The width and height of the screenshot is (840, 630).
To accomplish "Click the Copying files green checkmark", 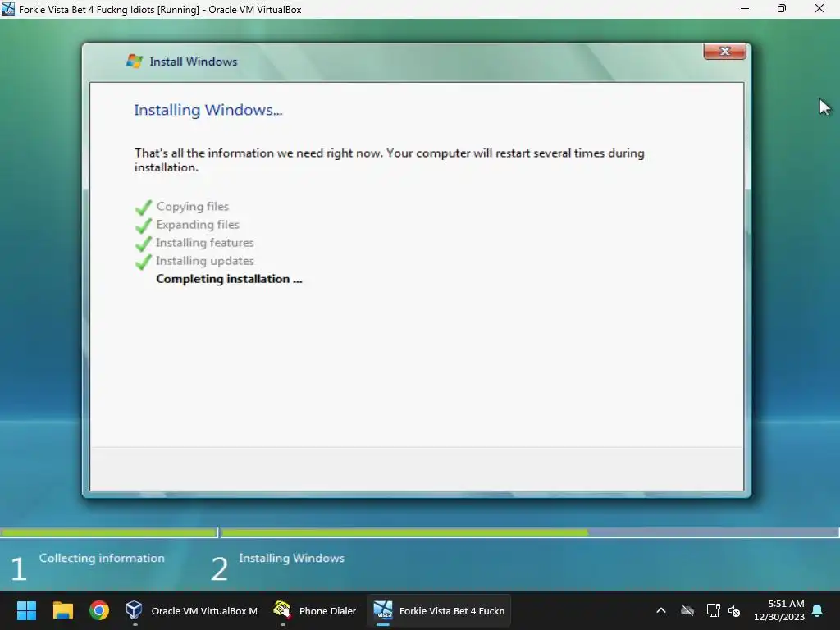I will pyautogui.click(x=143, y=207).
